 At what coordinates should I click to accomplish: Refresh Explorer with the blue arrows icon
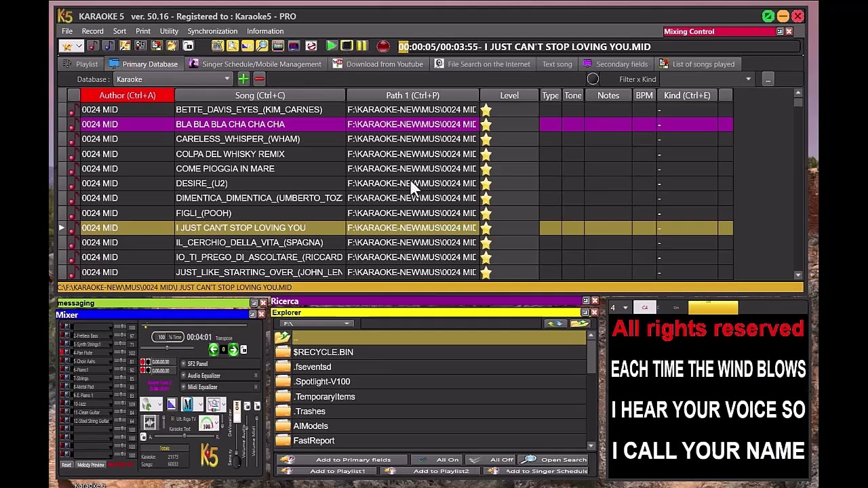pyautogui.click(x=556, y=323)
